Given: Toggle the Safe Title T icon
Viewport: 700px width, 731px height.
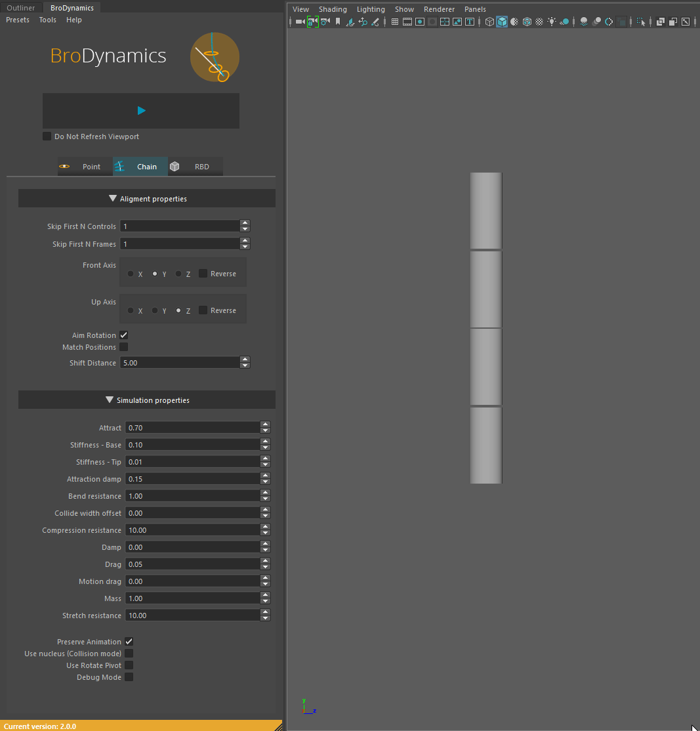Looking at the screenshot, I should click(470, 22).
